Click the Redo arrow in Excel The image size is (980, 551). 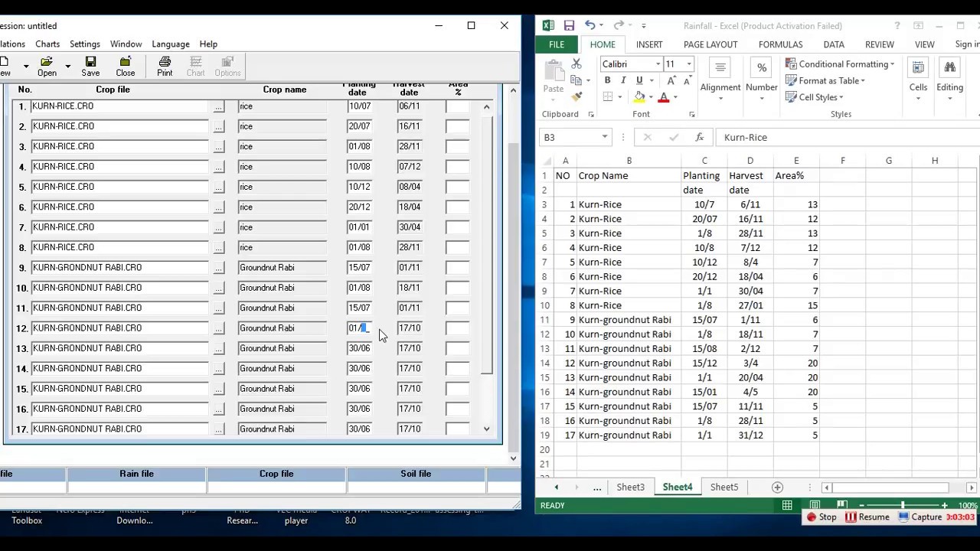pyautogui.click(x=619, y=25)
